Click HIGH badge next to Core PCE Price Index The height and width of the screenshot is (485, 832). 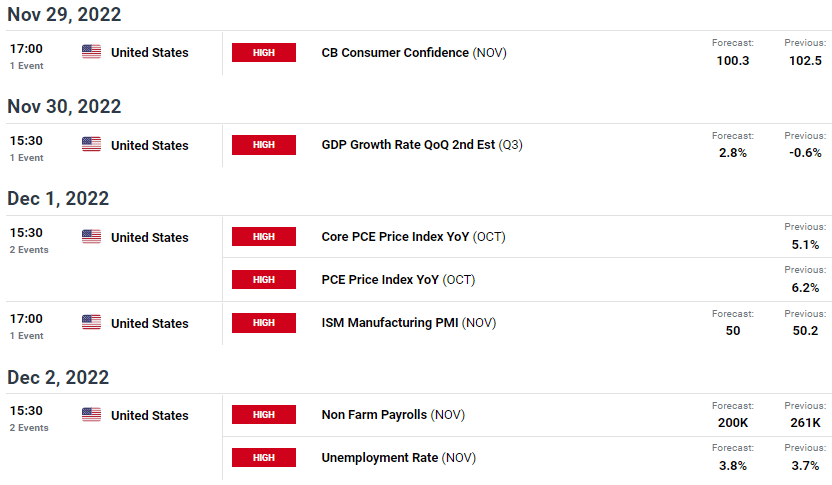264,237
